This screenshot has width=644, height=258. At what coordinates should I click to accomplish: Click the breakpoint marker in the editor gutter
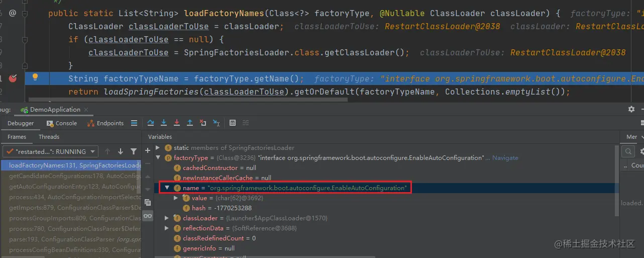click(x=13, y=78)
